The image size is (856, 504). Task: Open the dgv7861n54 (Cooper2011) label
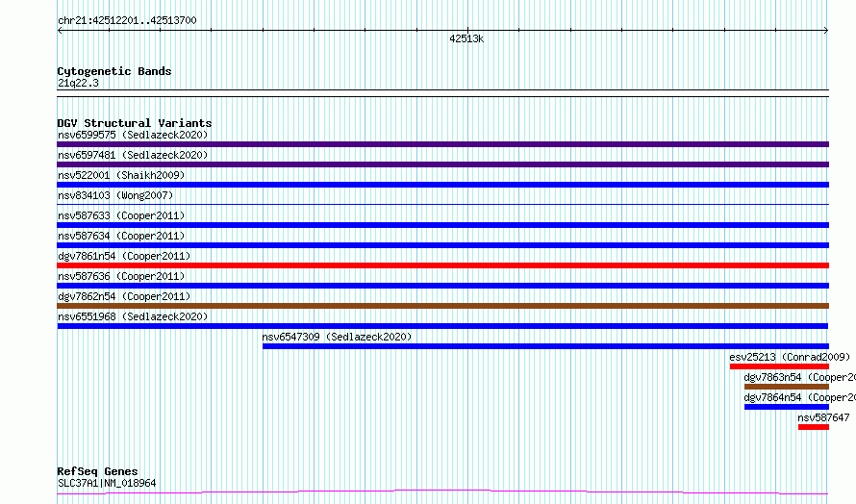(x=124, y=256)
